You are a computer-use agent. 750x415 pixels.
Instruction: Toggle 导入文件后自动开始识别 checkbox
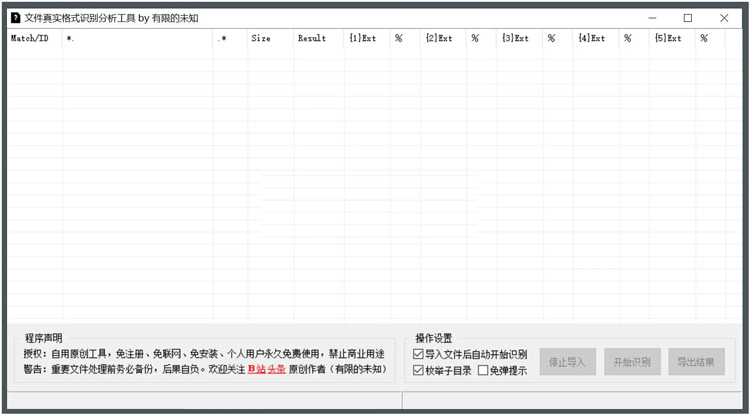418,354
